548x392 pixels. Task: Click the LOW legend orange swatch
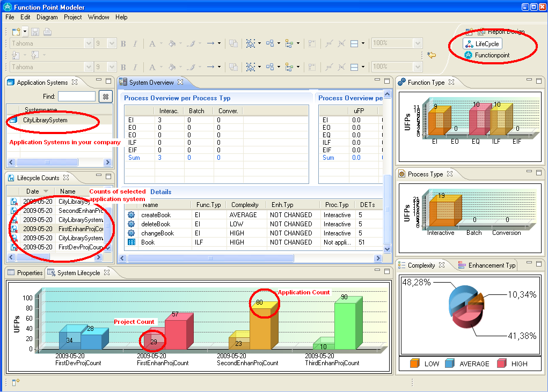click(414, 364)
